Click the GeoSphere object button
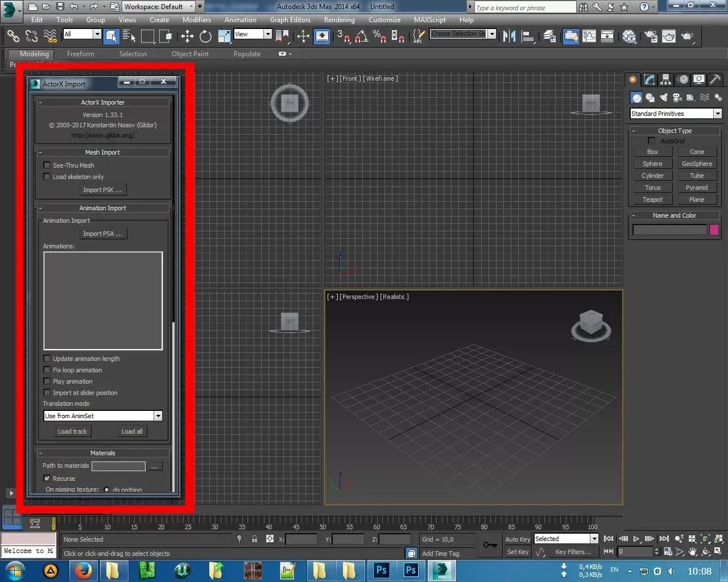Screen dimensions: 728x582 pos(697,164)
